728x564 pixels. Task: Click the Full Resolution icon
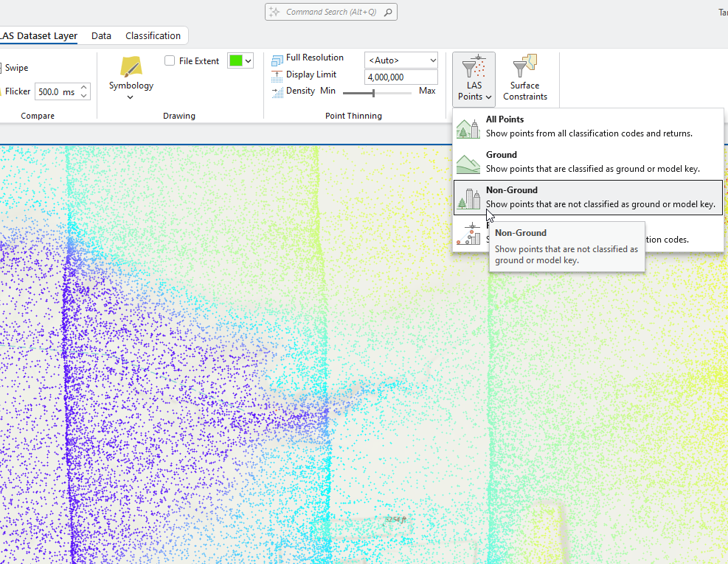[277, 60]
